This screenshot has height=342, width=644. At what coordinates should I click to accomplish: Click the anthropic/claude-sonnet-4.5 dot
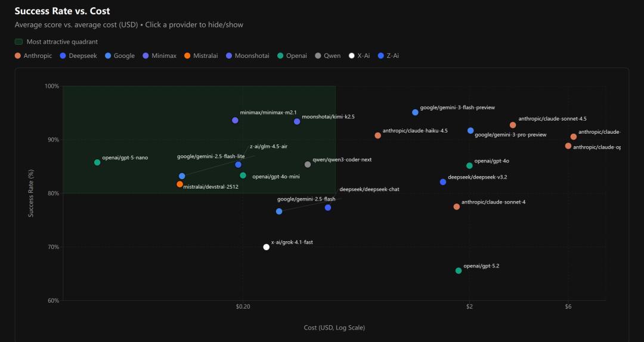513,125
